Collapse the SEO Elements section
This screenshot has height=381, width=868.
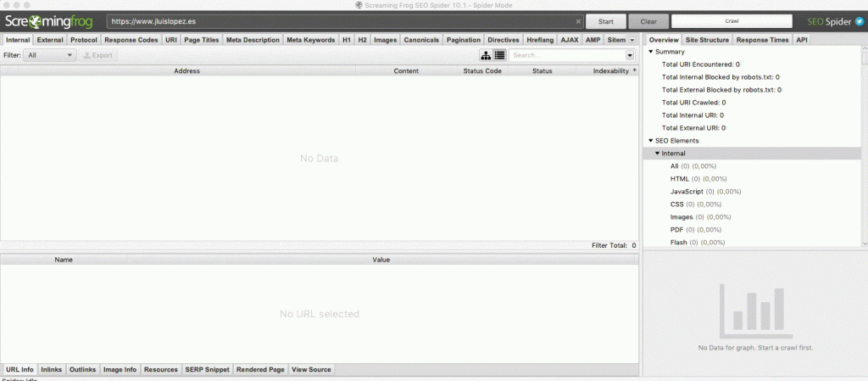pyautogui.click(x=651, y=140)
